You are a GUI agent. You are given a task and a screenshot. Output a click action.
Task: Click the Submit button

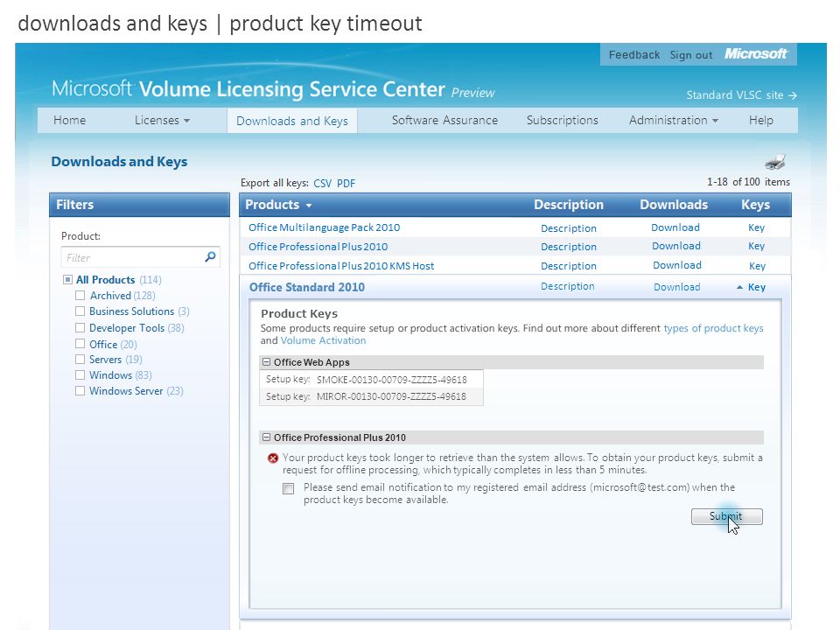726,516
